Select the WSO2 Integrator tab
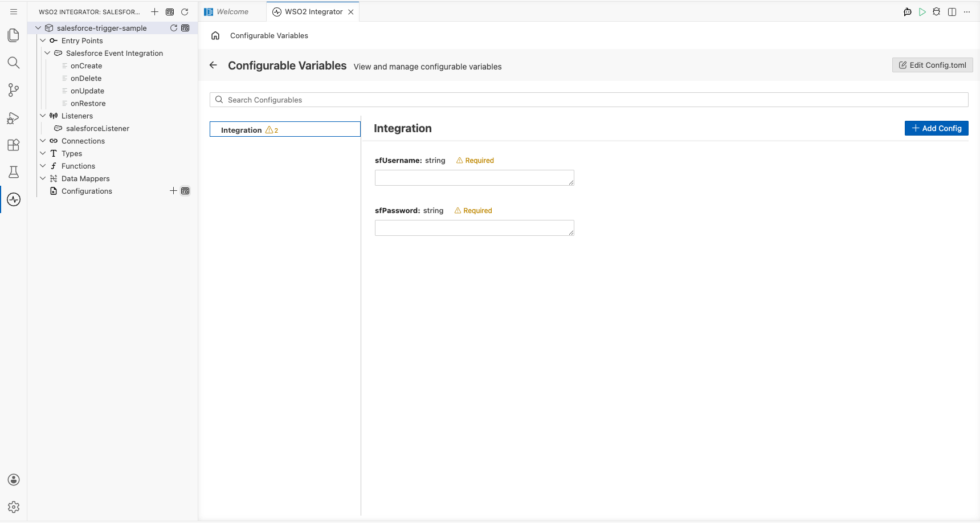This screenshot has height=523, width=980. pyautogui.click(x=313, y=12)
